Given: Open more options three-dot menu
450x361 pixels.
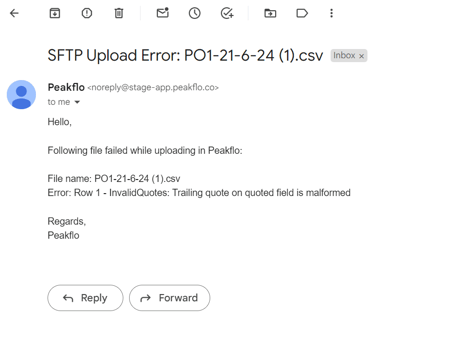Looking at the screenshot, I should pos(331,13).
